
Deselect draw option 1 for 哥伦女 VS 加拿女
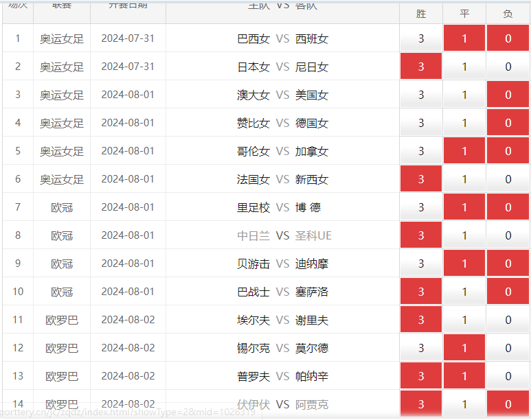click(464, 150)
